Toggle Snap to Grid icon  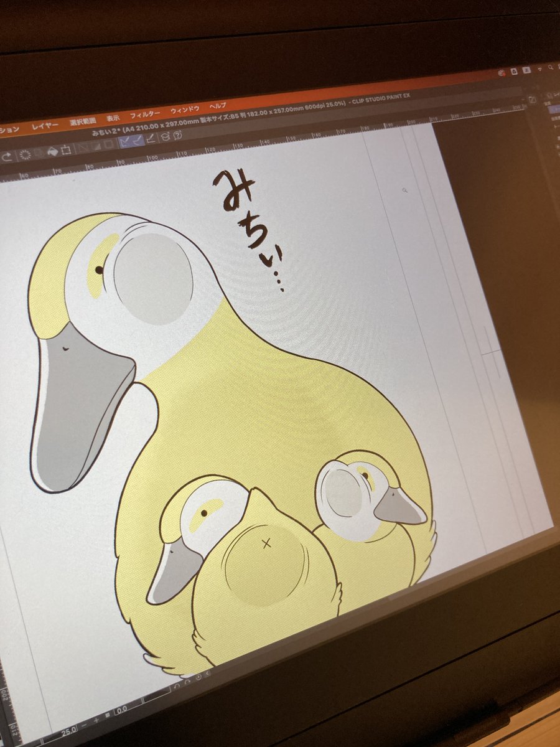click(151, 139)
